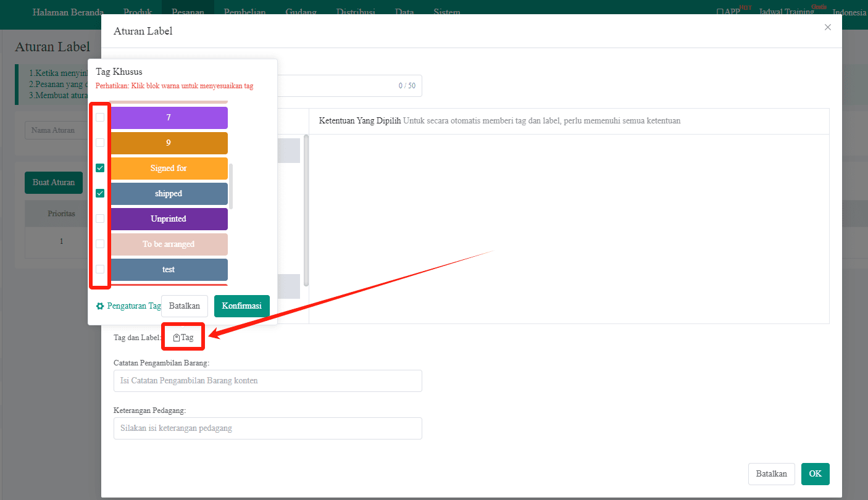Click the Ketentuan Yang Dipilih header text
The image size is (868, 500).
pos(360,121)
